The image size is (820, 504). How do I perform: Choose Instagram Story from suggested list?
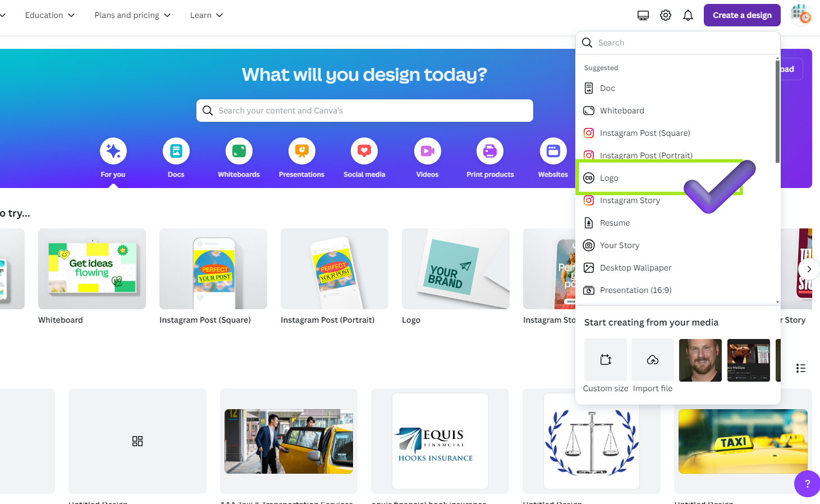click(676, 200)
